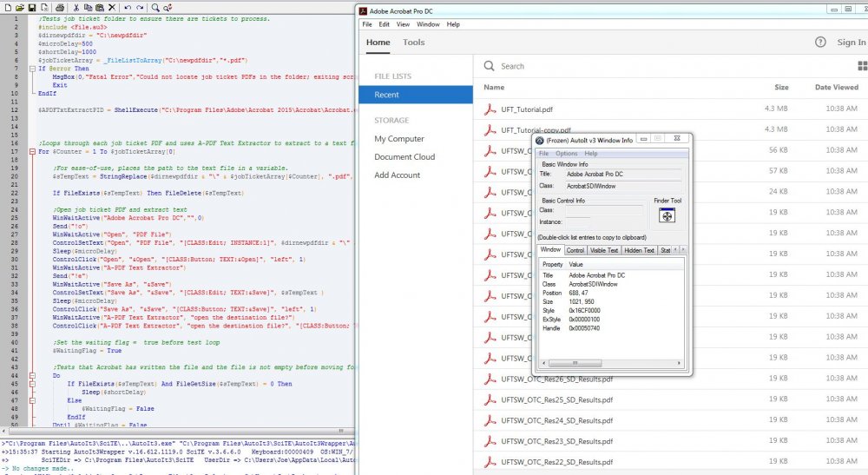Viewport: 868px width, 475px height.
Task: Click the search magnifier icon in Acrobat
Action: (489, 66)
